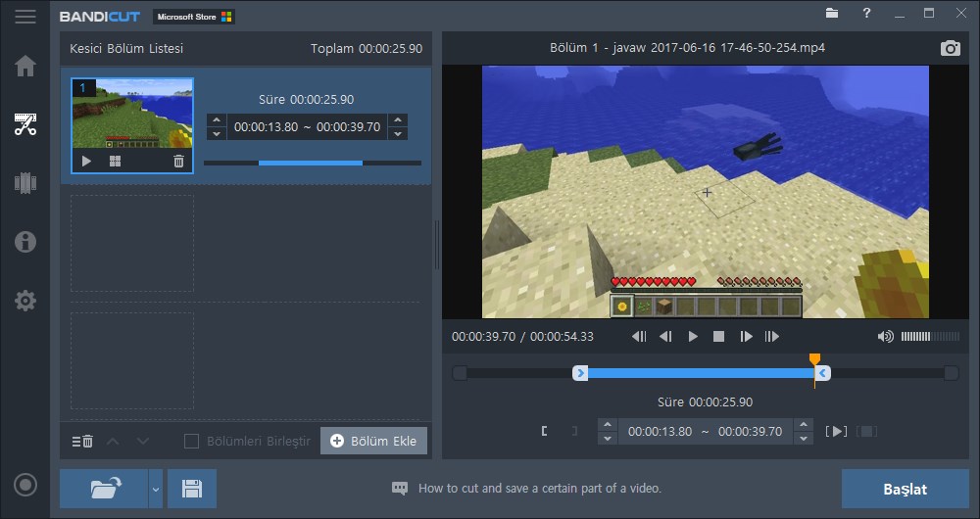Open output folder icon in title bar
The image size is (980, 519).
831,13
